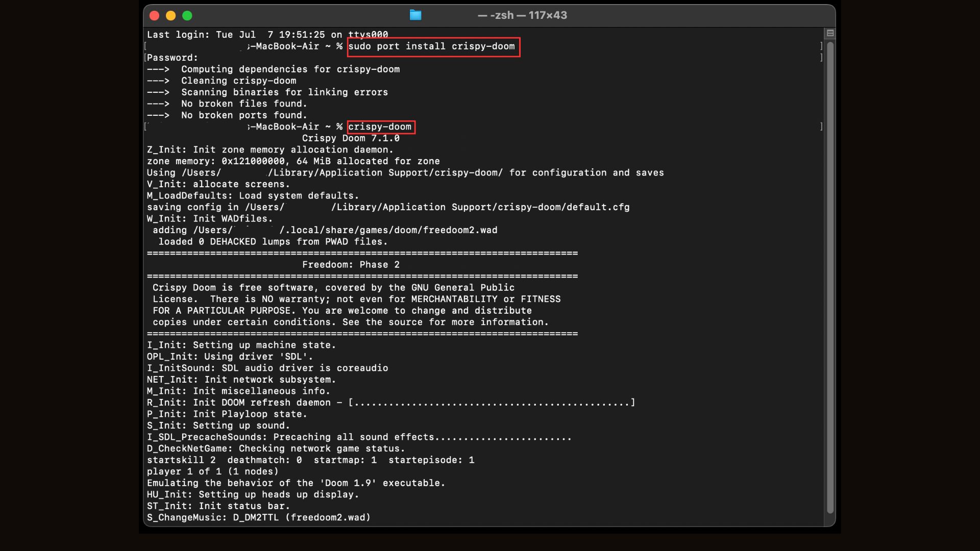The image size is (980, 551).
Task: Click the 'zone memory: 0x121000000' line
Action: 293,161
